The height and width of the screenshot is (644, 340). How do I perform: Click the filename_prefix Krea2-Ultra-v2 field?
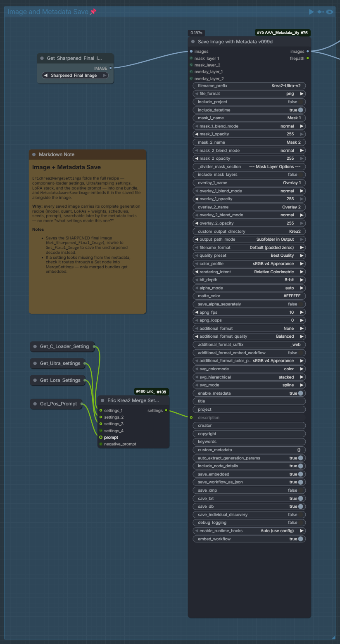249,86
